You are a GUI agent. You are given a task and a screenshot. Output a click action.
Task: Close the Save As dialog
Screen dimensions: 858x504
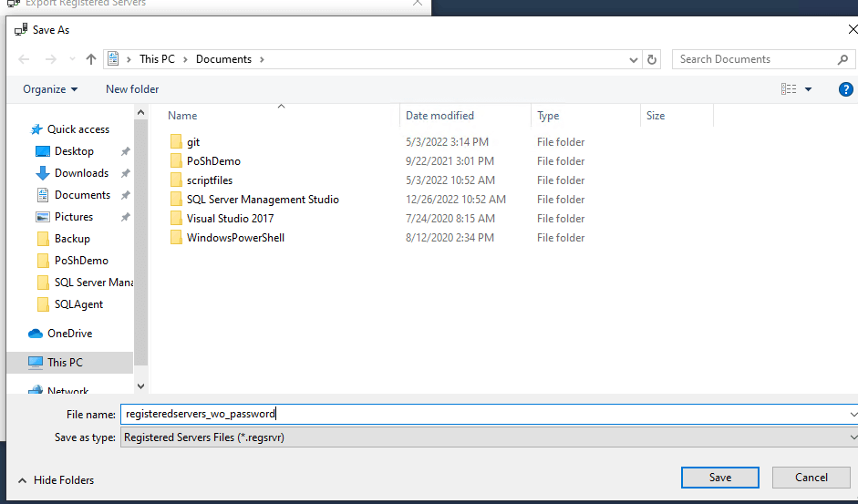tap(852, 29)
